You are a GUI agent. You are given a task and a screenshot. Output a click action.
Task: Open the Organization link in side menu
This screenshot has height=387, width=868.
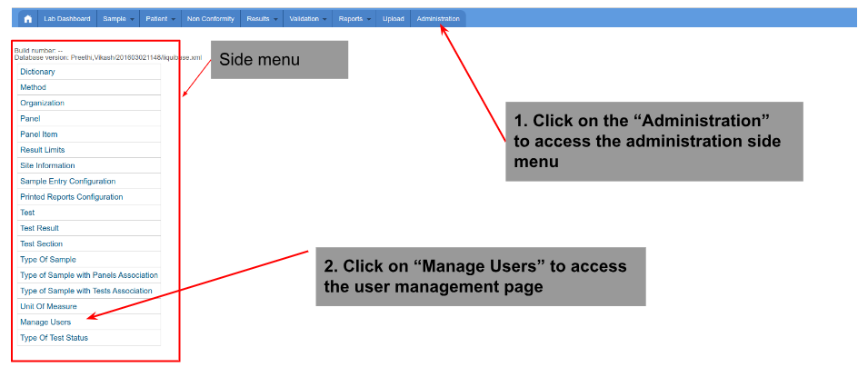[42, 103]
